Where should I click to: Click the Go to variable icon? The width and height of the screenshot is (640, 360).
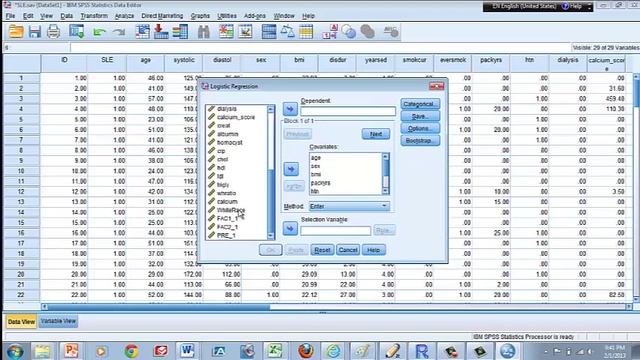(161, 31)
